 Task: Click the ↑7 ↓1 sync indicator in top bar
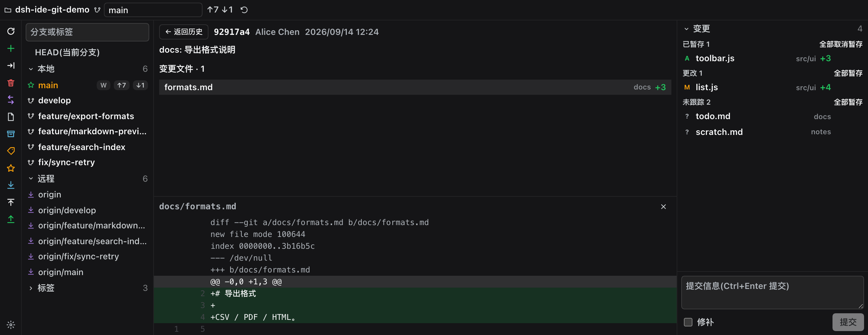[x=220, y=10]
